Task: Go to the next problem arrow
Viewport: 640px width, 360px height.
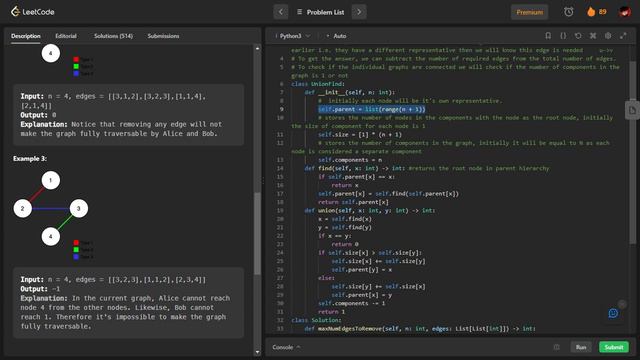Action: tap(359, 12)
